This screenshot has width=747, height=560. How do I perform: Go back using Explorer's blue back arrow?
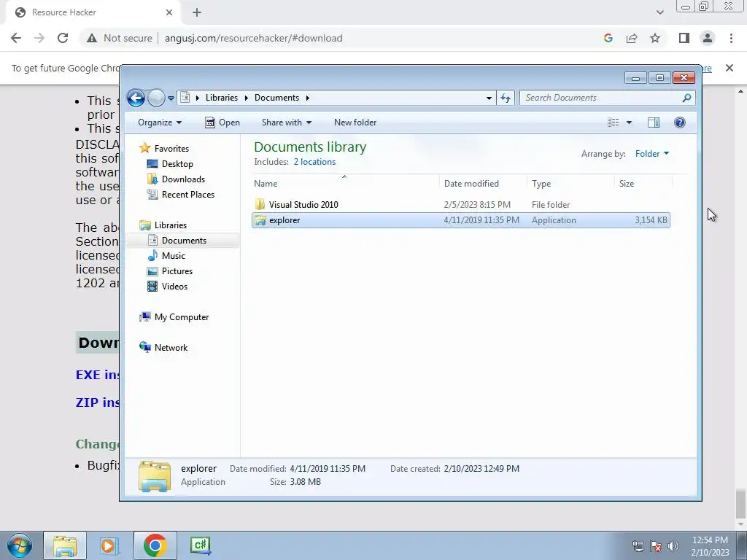coord(136,98)
